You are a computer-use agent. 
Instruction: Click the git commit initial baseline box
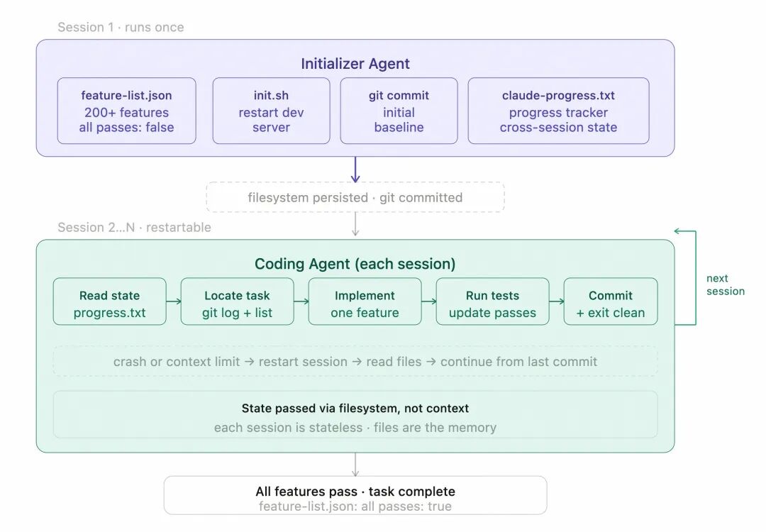(399, 111)
